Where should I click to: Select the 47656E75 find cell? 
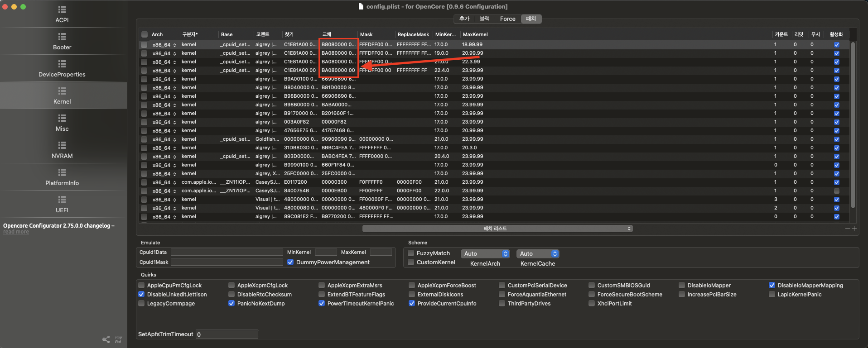(300, 131)
